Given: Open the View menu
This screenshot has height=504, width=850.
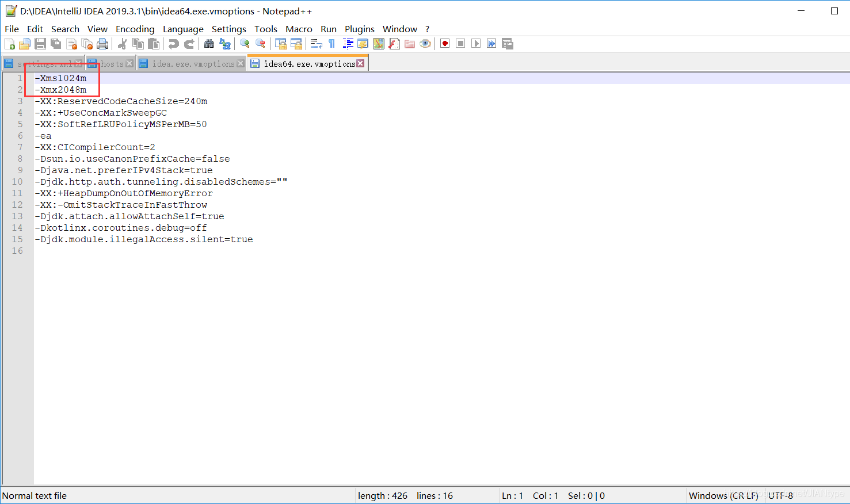Looking at the screenshot, I should click(x=97, y=29).
